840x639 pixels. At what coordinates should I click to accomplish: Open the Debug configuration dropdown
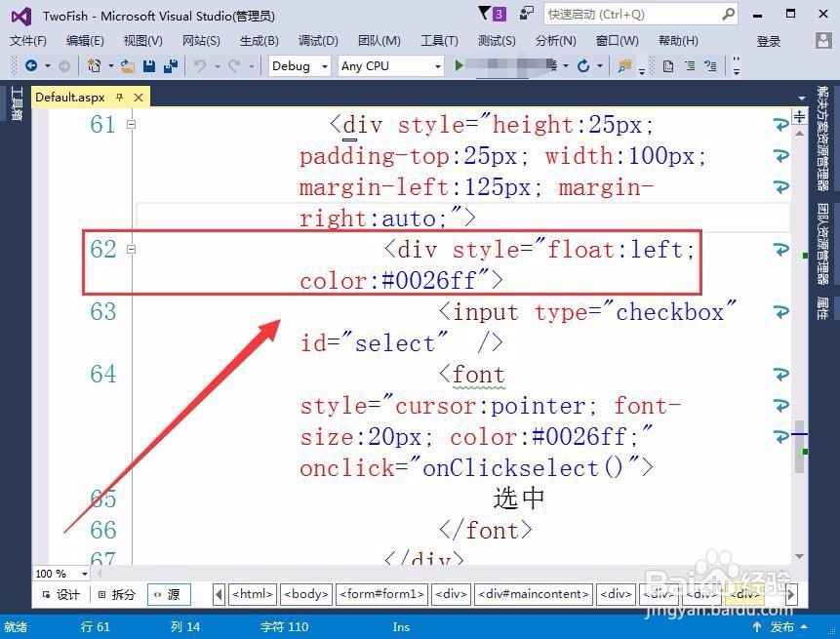(x=300, y=66)
